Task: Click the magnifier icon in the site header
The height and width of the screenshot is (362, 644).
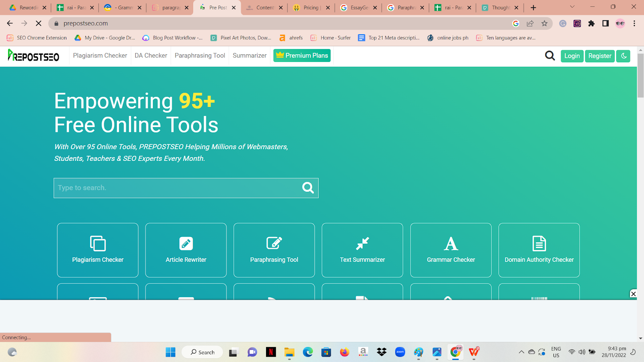Action: click(x=550, y=56)
